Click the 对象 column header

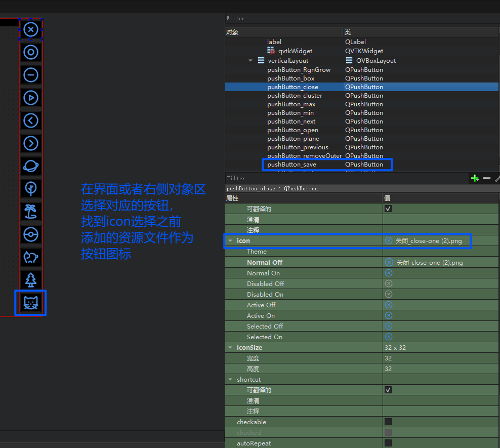click(284, 32)
